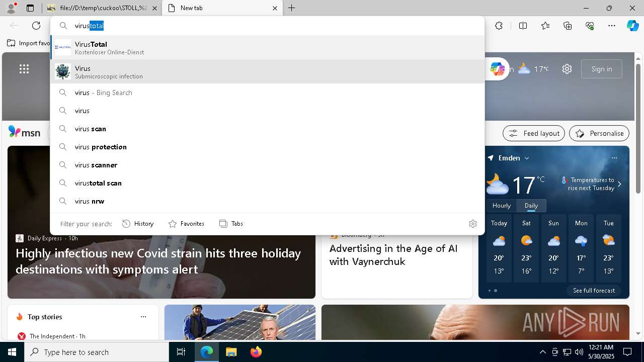
Task: Select the VirusTotal site suggestion
Action: [267, 48]
